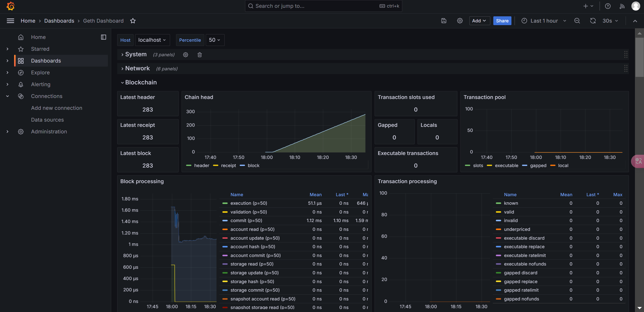The image size is (644, 312).
Task: Click the Grafana logo icon
Action: tap(10, 6)
